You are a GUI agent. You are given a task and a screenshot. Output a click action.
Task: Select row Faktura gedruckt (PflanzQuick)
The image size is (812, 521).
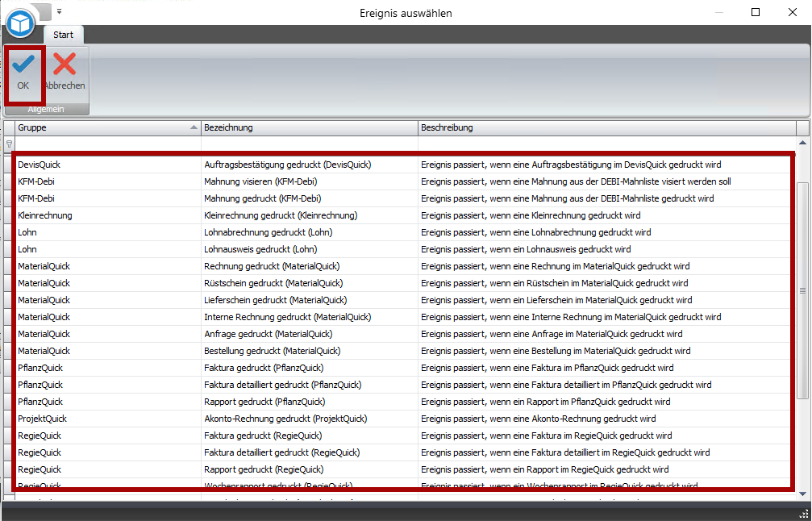coord(403,368)
